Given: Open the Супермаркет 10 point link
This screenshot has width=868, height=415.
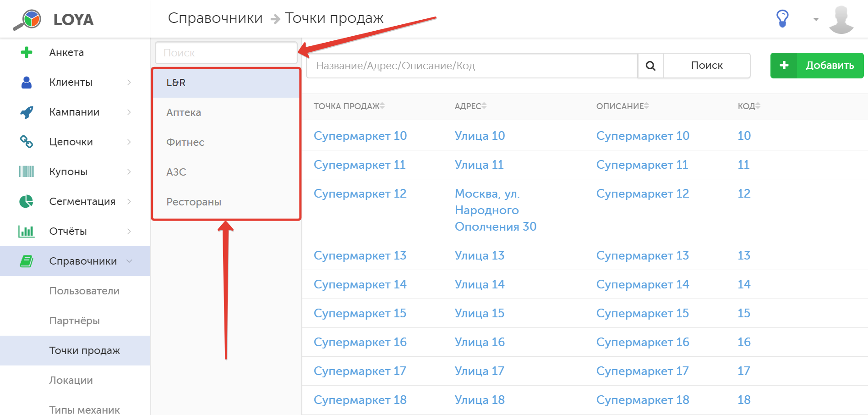Looking at the screenshot, I should click(360, 136).
